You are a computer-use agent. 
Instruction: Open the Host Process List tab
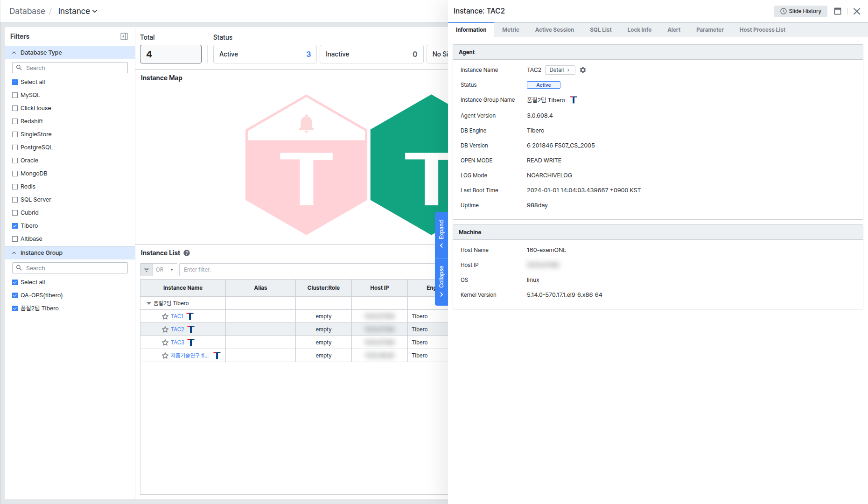762,30
